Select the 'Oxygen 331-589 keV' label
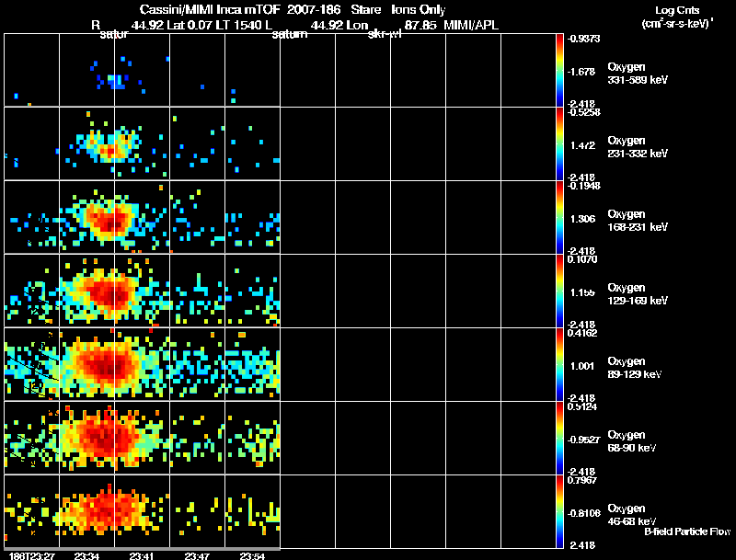Image resolution: width=736 pixels, height=560 pixels. point(638,74)
